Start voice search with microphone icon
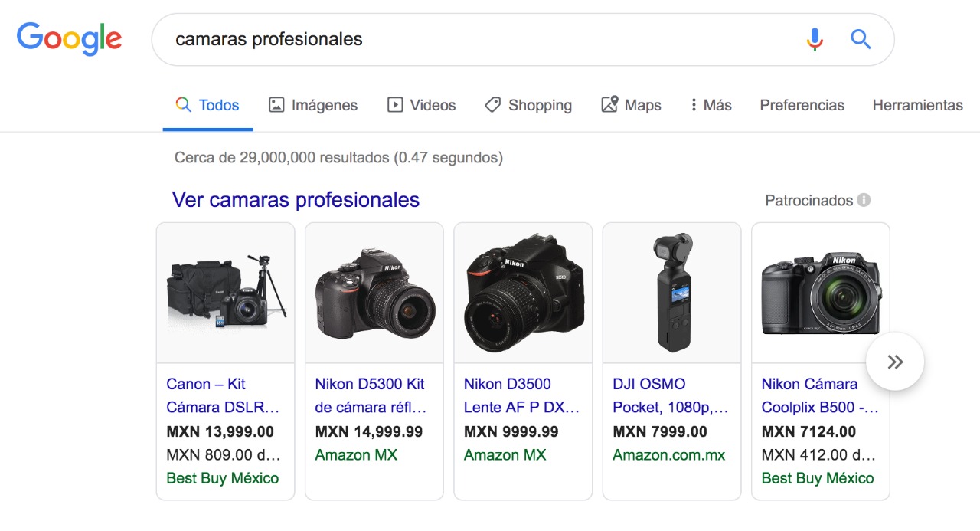Screen dimensions: 980x531 pyautogui.click(x=815, y=39)
